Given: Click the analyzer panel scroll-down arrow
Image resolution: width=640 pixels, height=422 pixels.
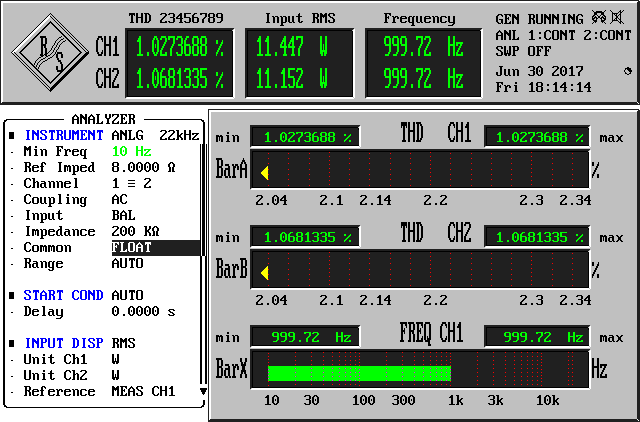Looking at the screenshot, I should [203, 391].
